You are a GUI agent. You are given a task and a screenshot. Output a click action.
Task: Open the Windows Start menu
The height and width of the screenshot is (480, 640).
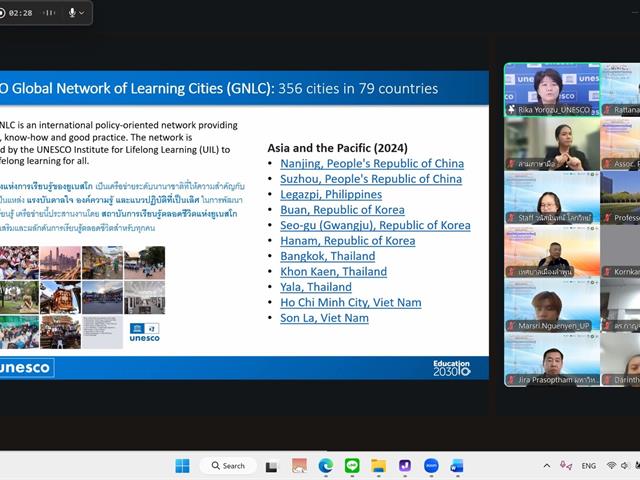point(182,466)
